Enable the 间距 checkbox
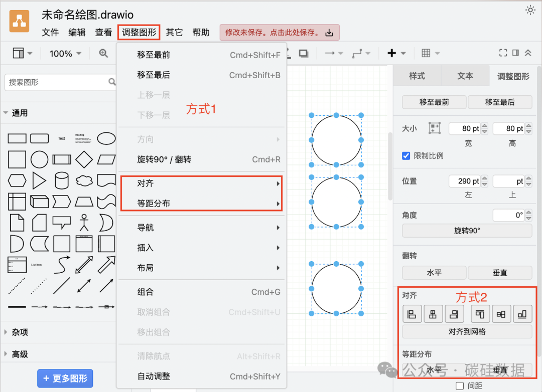 (x=459, y=385)
